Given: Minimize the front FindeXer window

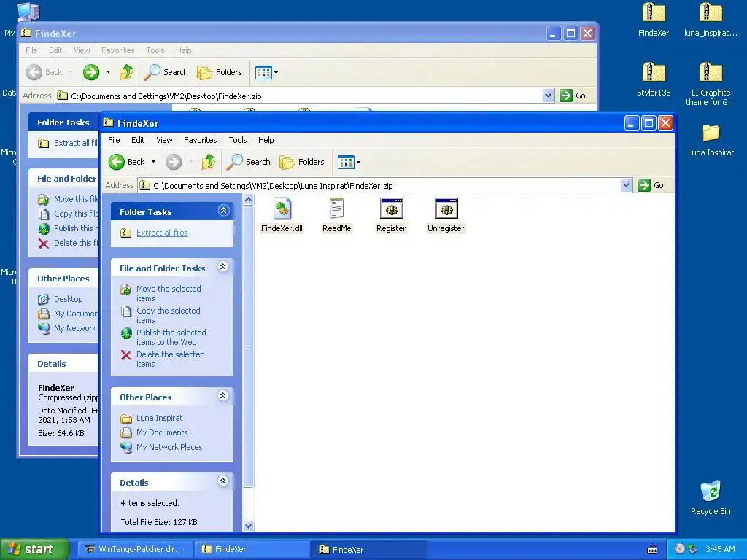Looking at the screenshot, I should coord(632,123).
